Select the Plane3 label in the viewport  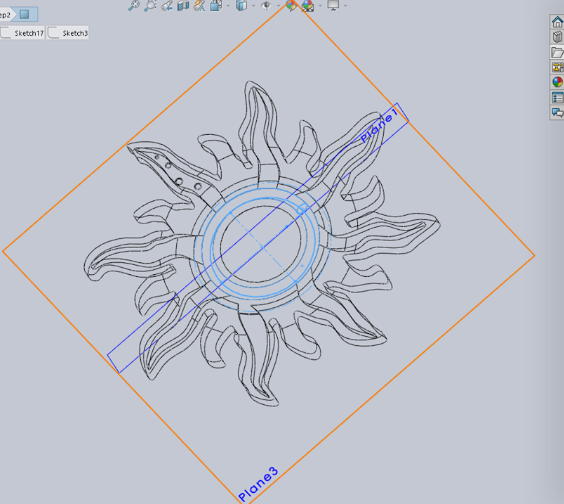258,484
